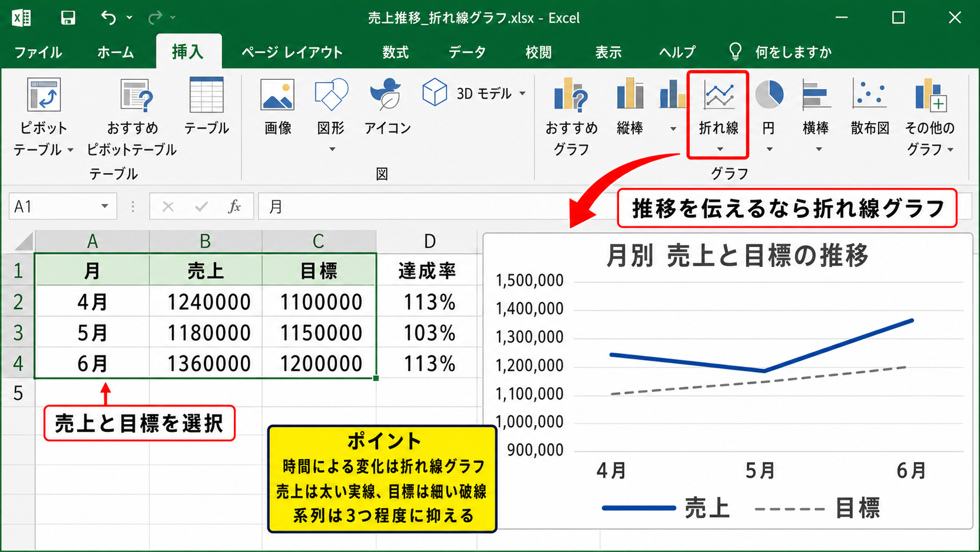Open the 表示 tab
Image resolution: width=980 pixels, height=552 pixels.
point(608,52)
